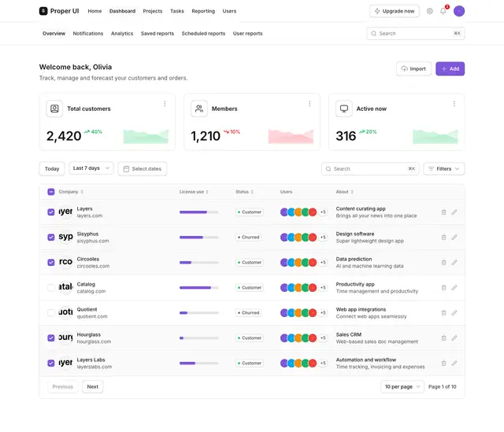
Task: Edit the Circooles row
Action: 454,262
